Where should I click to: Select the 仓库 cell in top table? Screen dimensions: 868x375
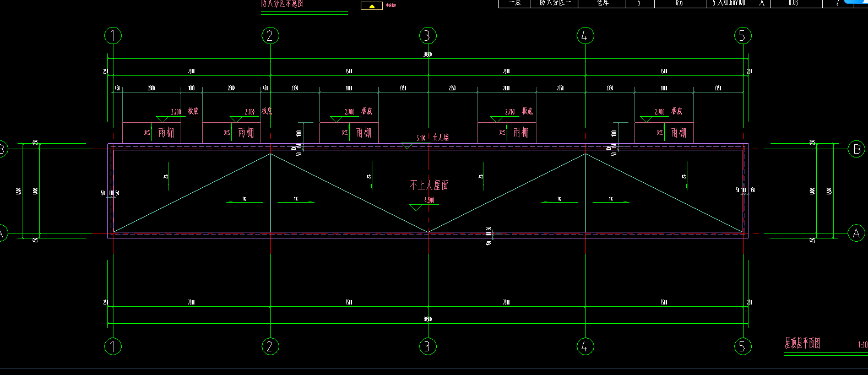click(602, 3)
